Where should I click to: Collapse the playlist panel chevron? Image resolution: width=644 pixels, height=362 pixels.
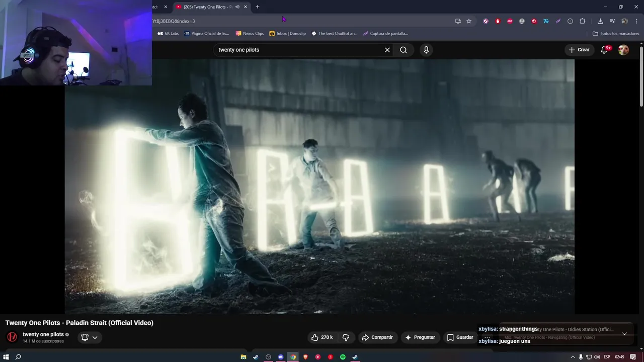[624, 334]
